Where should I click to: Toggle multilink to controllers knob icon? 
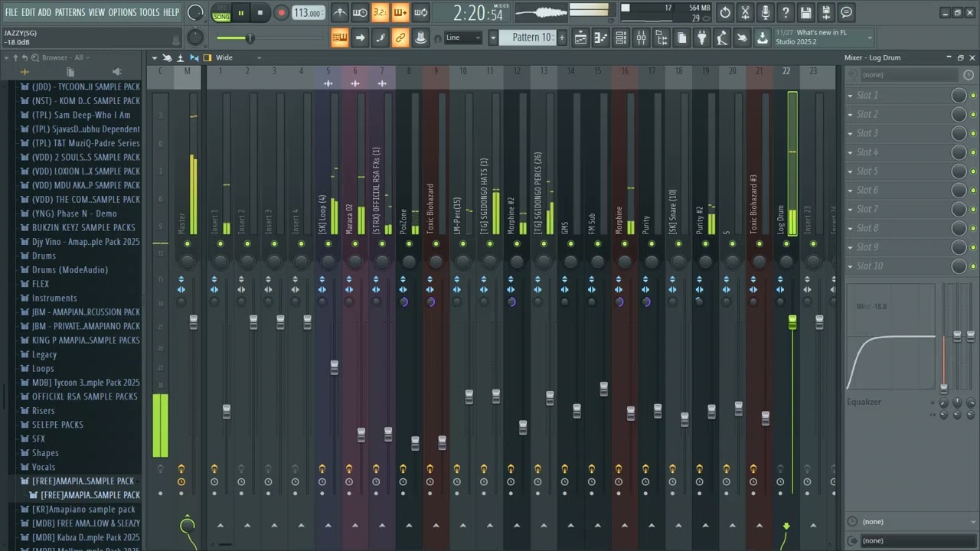click(420, 37)
